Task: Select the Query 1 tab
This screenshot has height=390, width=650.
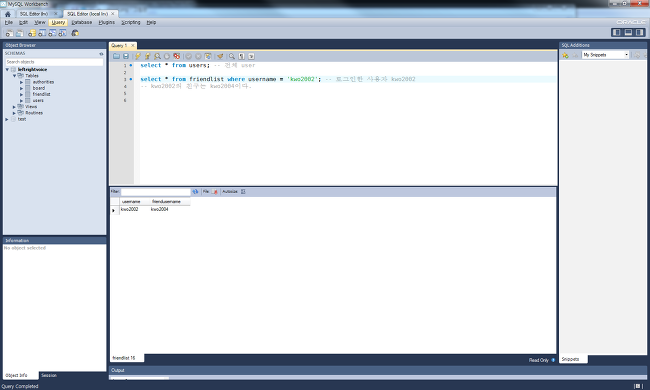Action: pos(119,46)
